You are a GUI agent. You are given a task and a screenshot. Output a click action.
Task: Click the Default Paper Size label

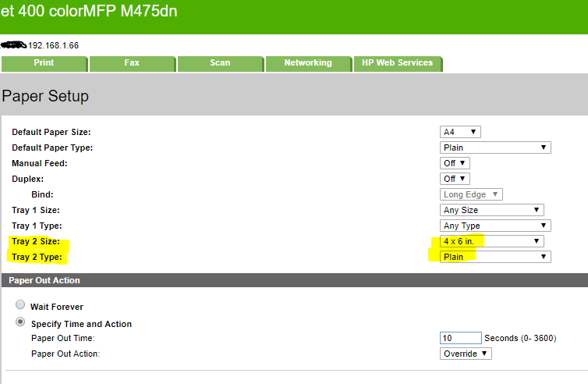(x=51, y=132)
